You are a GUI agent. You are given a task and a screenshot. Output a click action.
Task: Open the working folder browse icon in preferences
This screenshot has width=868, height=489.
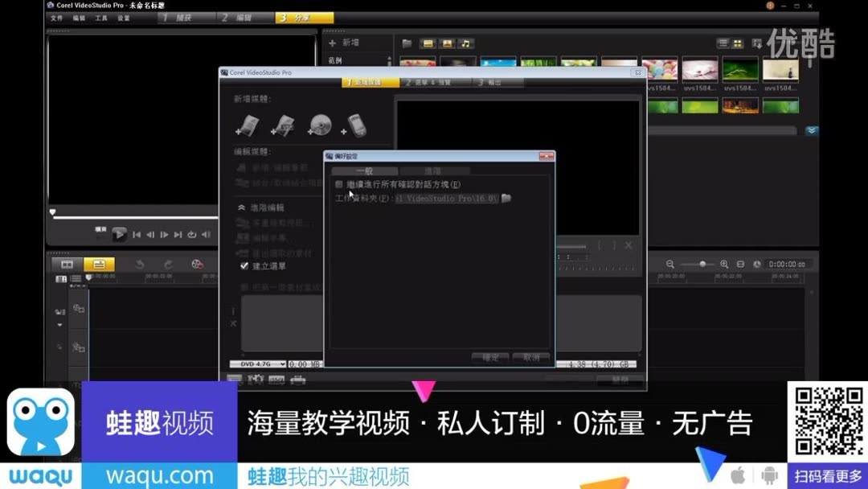(506, 197)
